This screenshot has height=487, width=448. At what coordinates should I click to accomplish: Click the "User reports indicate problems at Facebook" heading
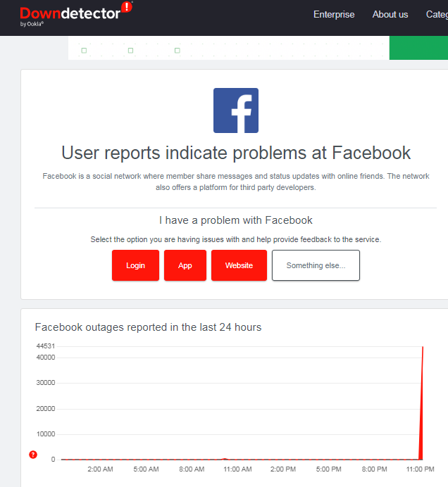click(236, 153)
